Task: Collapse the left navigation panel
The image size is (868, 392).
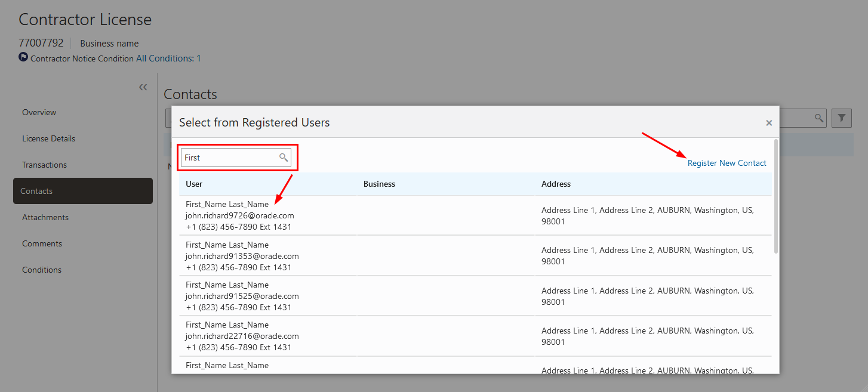Action: (143, 87)
